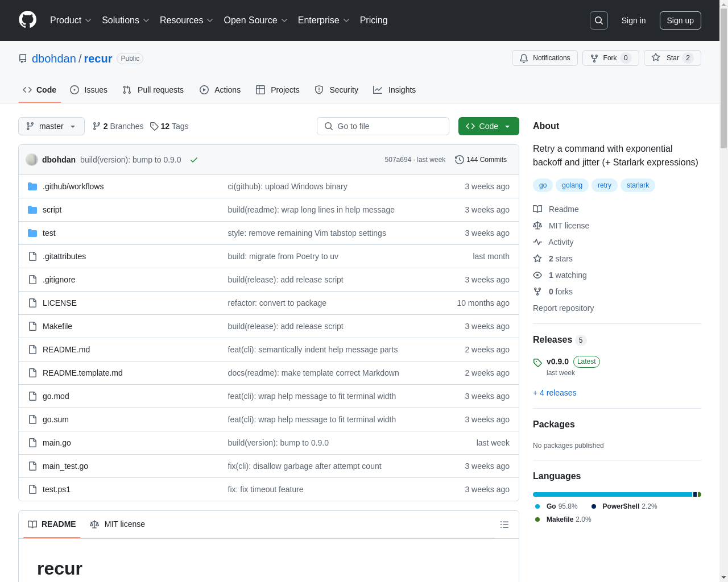Viewport: 728px width, 582px height.
Task: Open the README outline list icon
Action: click(x=504, y=525)
